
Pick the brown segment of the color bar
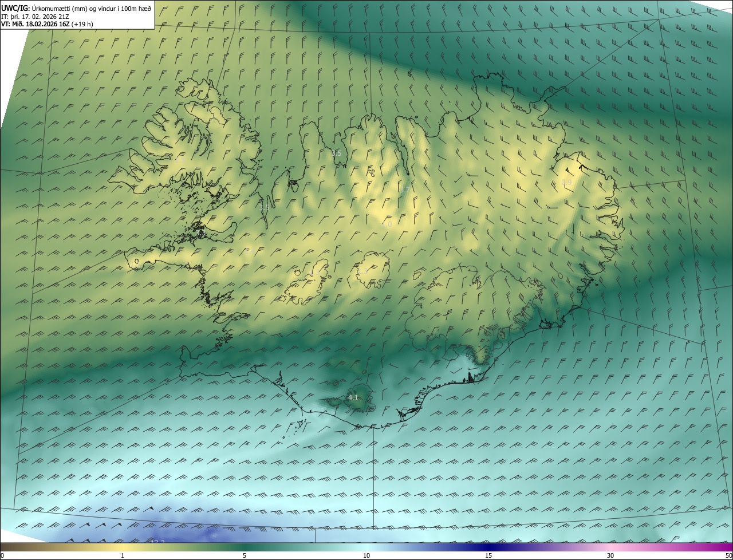tap(23, 547)
